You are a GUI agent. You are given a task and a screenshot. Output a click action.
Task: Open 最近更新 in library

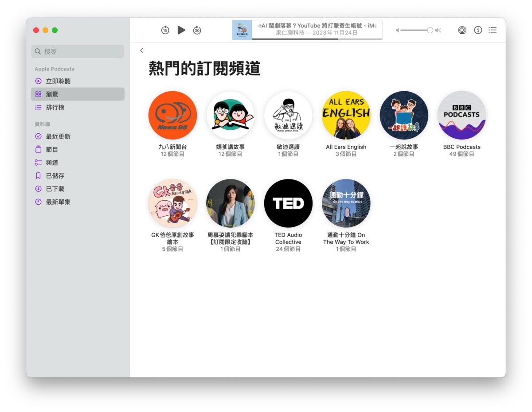coord(78,136)
